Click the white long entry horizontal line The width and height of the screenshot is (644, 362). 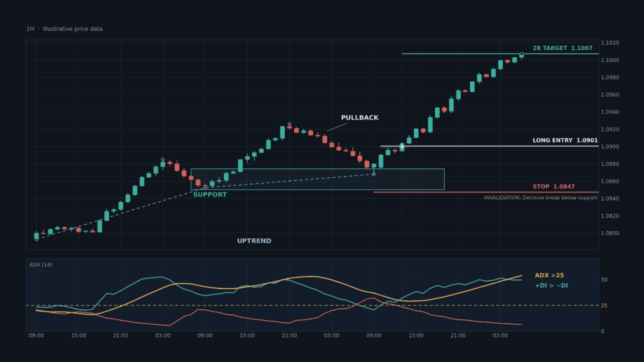tap(489, 146)
